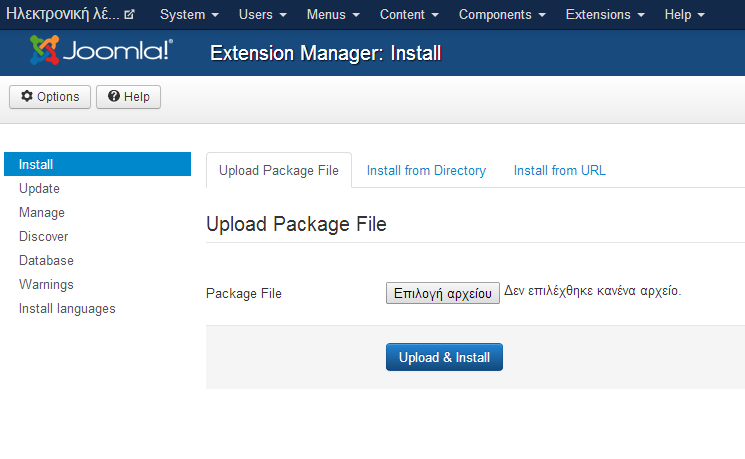
Task: Go to Update in the sidebar
Action: [39, 189]
